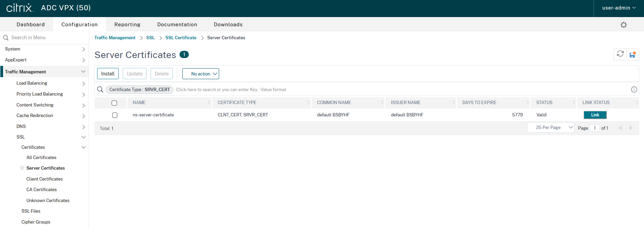The width and height of the screenshot is (644, 228).
Task: Click the star icon beside Server Certificates
Action: 22,168
